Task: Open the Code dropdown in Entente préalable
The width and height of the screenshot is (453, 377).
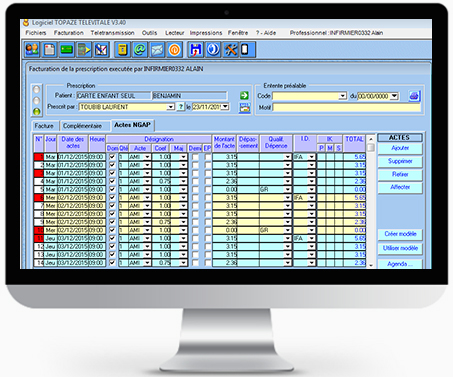Action: 343,96
